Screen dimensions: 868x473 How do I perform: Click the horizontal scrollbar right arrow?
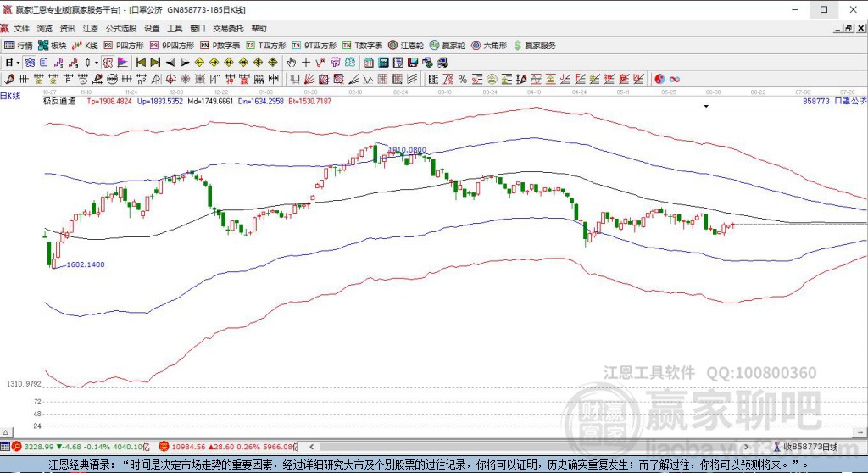[746, 447]
